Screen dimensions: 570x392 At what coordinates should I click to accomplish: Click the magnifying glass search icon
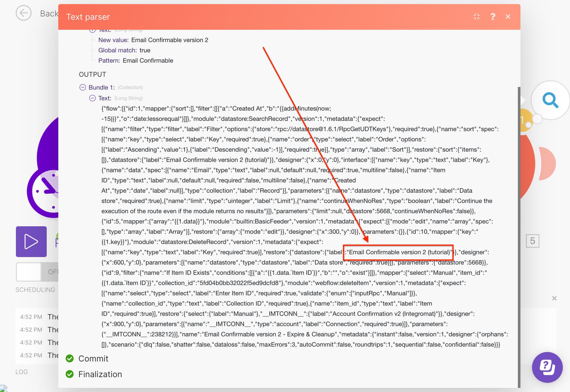point(550,100)
